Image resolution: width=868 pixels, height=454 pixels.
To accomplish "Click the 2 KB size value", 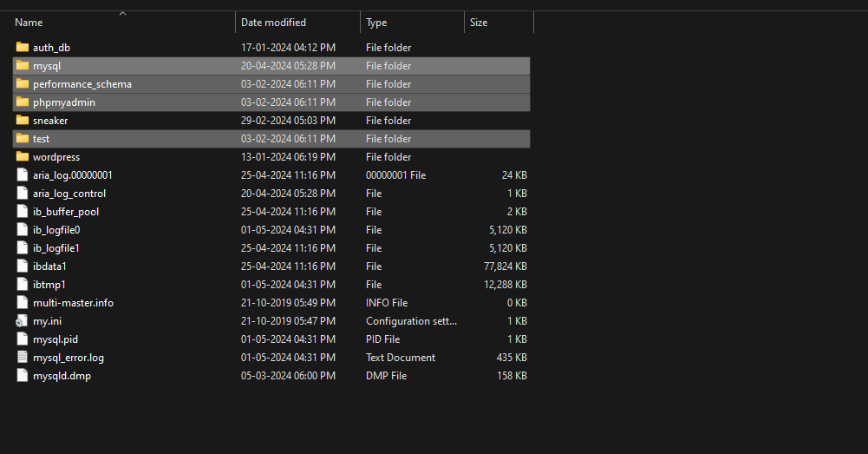I will [x=517, y=212].
